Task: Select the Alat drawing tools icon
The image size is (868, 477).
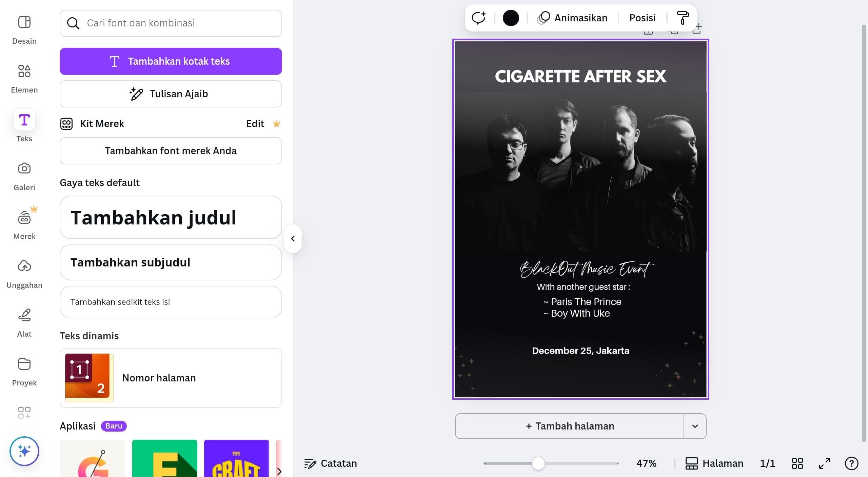Action: (24, 323)
